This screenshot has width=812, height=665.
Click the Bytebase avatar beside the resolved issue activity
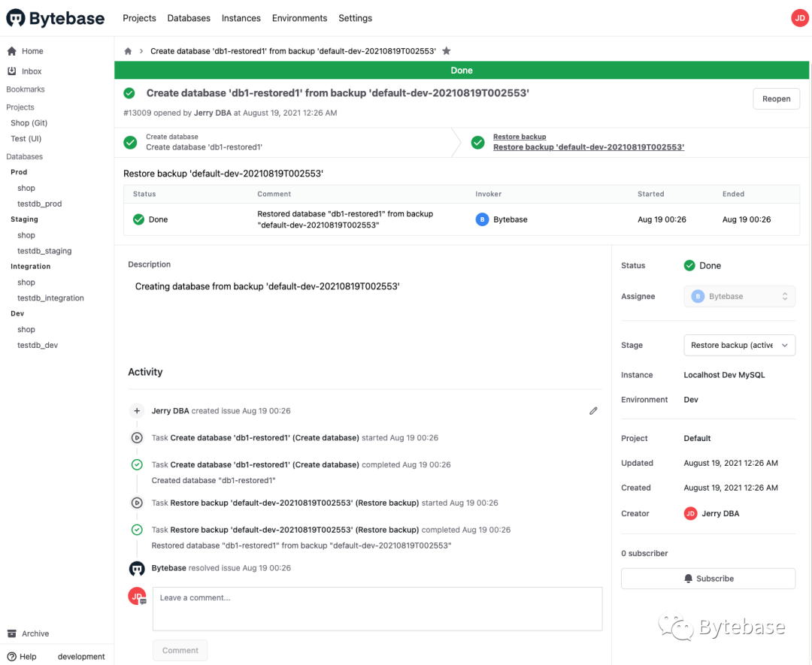(x=137, y=568)
